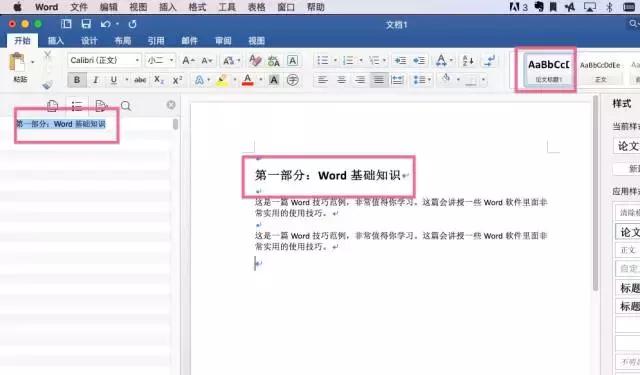Open the Apple menu
640x375 pixels.
pyautogui.click(x=17, y=7)
